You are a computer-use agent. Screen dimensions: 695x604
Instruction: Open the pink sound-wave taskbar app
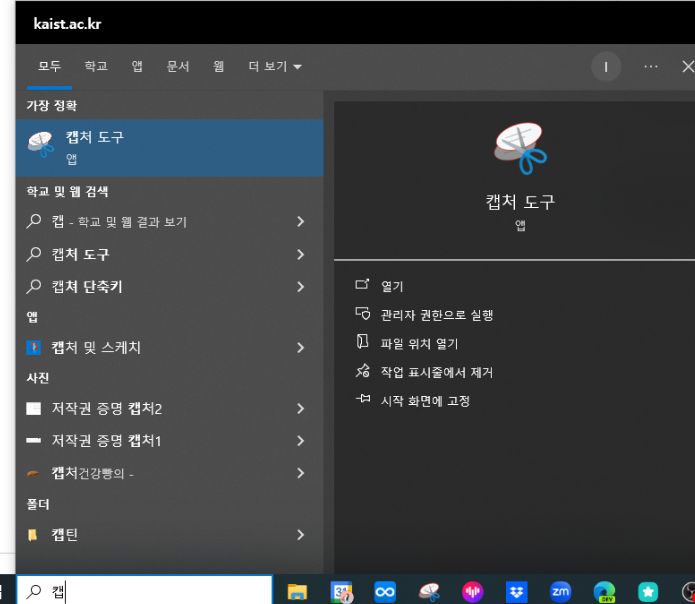472,592
